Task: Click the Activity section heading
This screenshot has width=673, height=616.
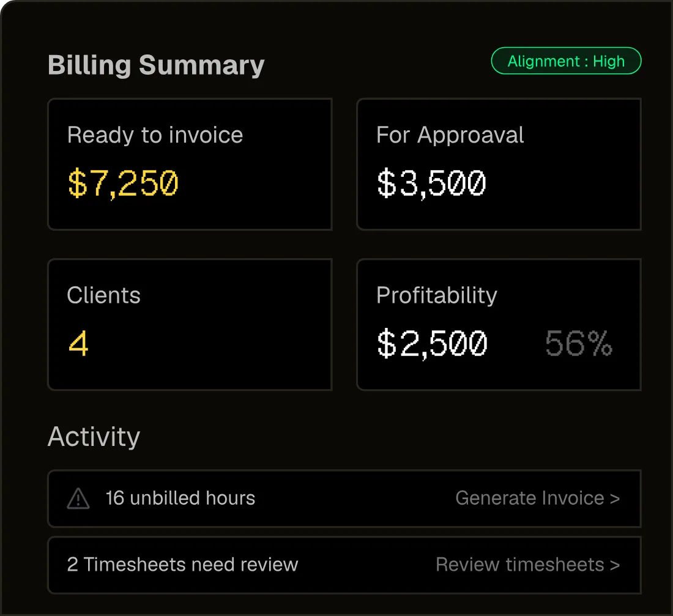Action: coord(94,437)
